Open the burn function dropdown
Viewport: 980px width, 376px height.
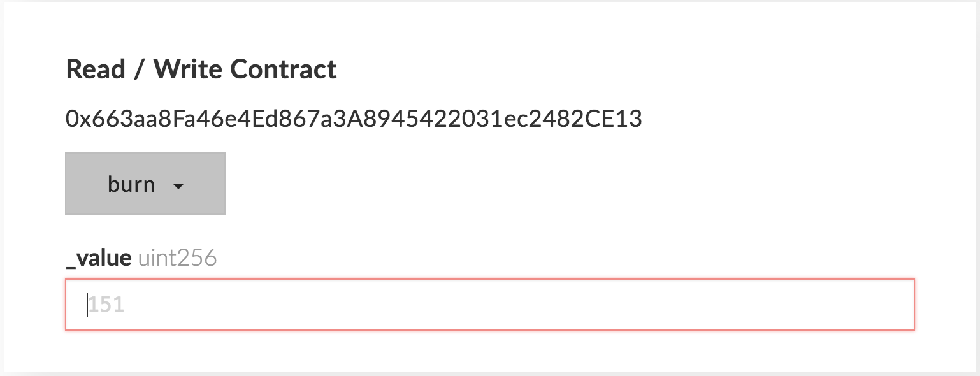tap(145, 184)
